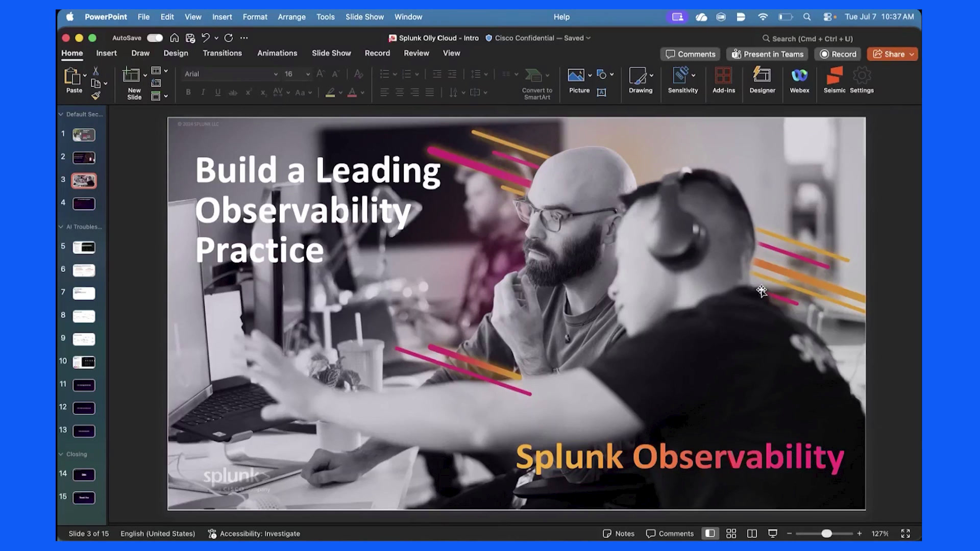
Task: Click the Redo icon
Action: pos(229,38)
